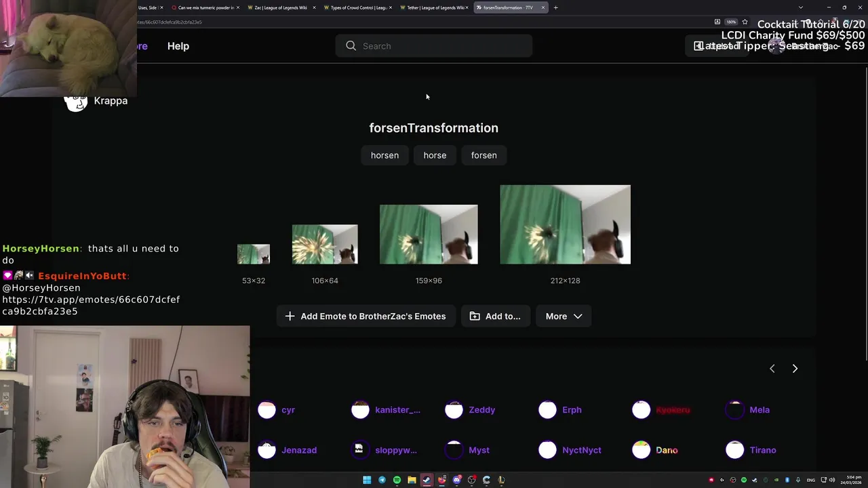Open League of Legends taskbar icon

click(501, 480)
